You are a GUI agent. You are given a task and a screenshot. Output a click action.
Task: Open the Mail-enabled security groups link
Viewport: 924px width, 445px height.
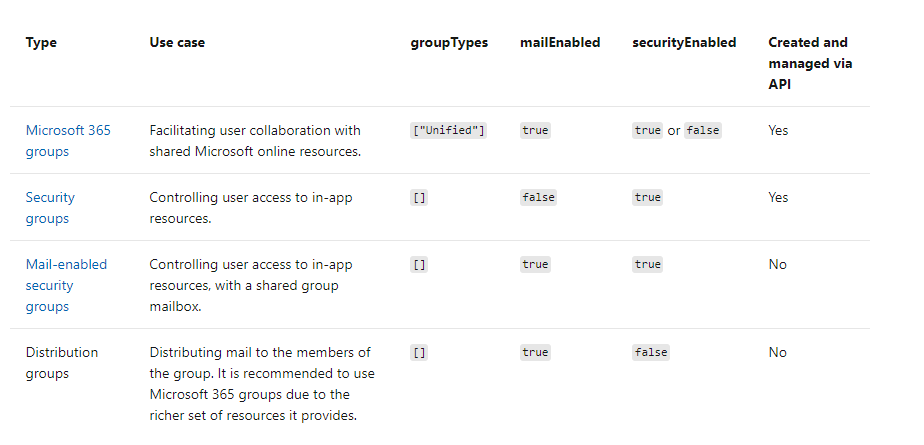point(66,285)
